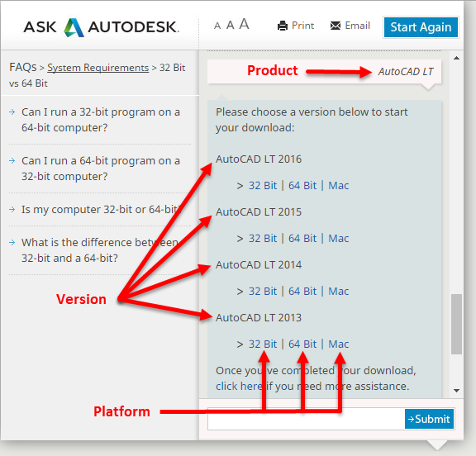
Task: Open the System Requirements breadcrumb link
Action: coord(98,68)
